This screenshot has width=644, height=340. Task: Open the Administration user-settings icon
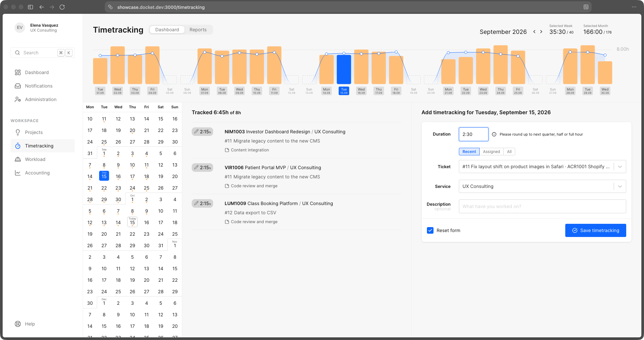pyautogui.click(x=18, y=99)
